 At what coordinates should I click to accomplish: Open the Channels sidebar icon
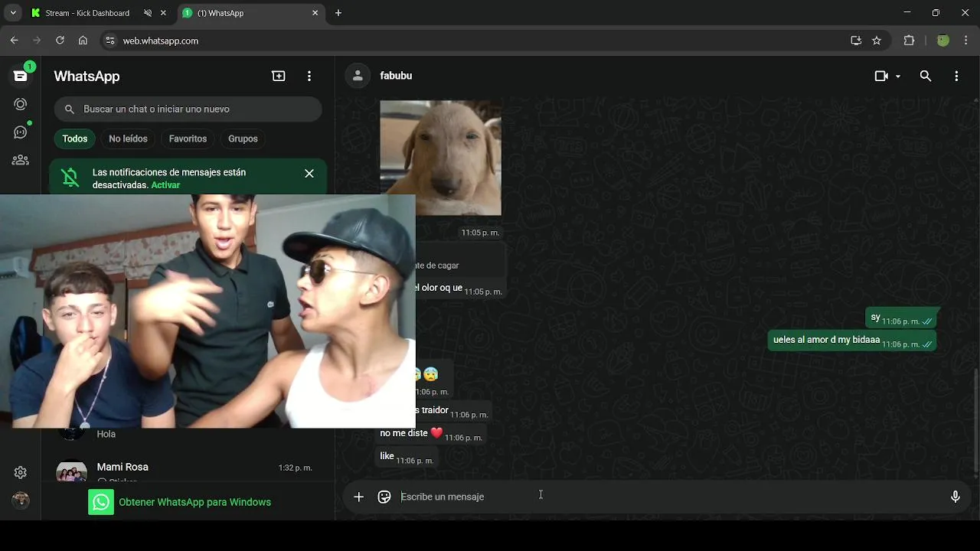[x=21, y=132]
